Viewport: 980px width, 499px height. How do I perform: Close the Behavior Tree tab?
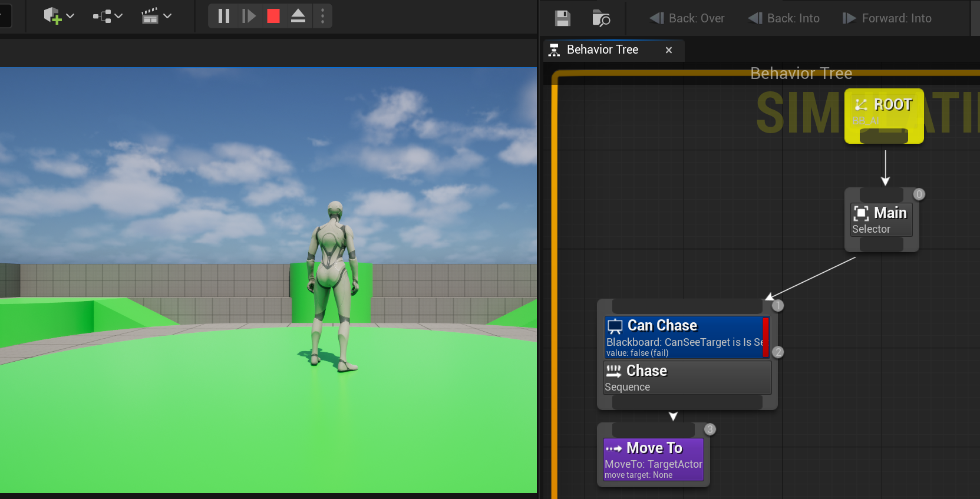669,50
